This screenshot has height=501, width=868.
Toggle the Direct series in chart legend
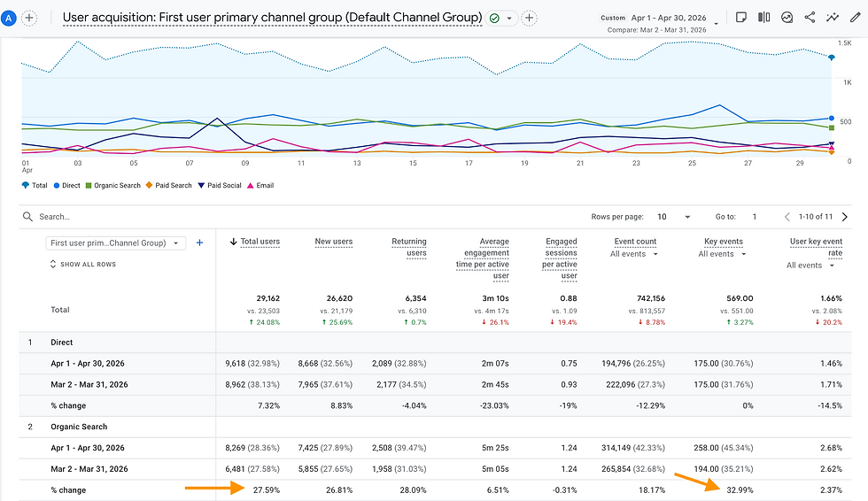pyautogui.click(x=67, y=185)
